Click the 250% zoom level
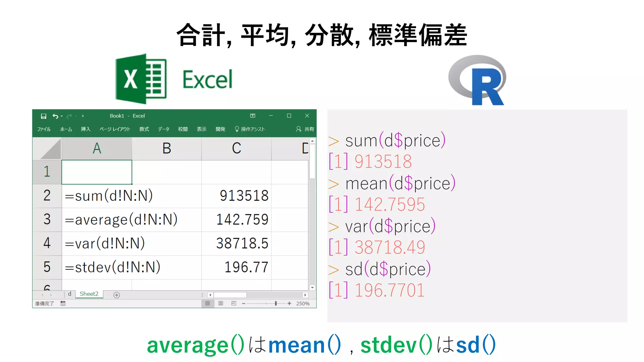The width and height of the screenshot is (644, 362). click(303, 304)
